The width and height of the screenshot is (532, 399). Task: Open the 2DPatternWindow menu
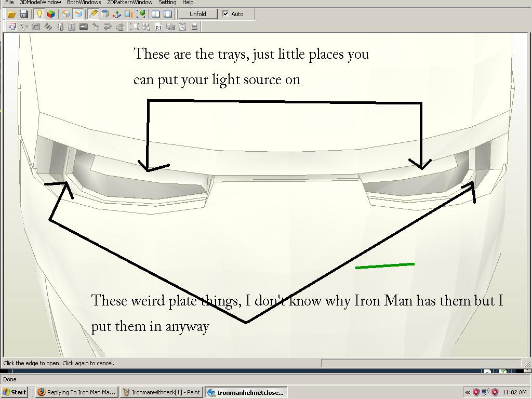129,3
